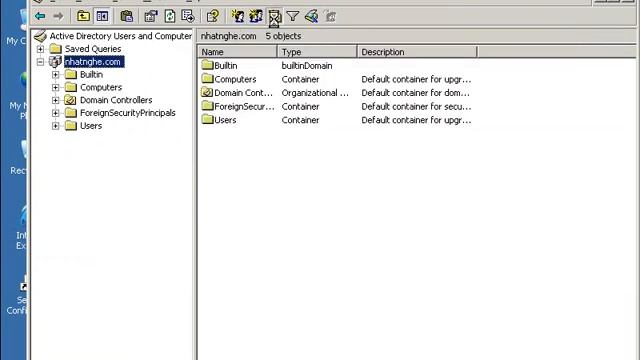Select Domain Controllers in the console tree
The width and height of the screenshot is (640, 360).
[116, 100]
